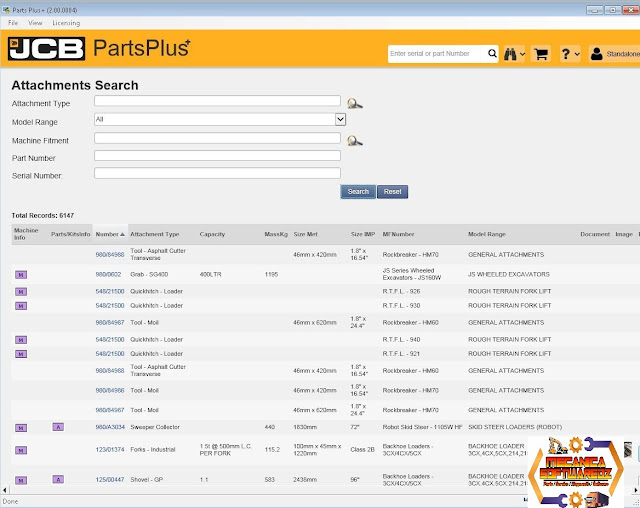Focus the Machine Fitment input field

(x=217, y=138)
